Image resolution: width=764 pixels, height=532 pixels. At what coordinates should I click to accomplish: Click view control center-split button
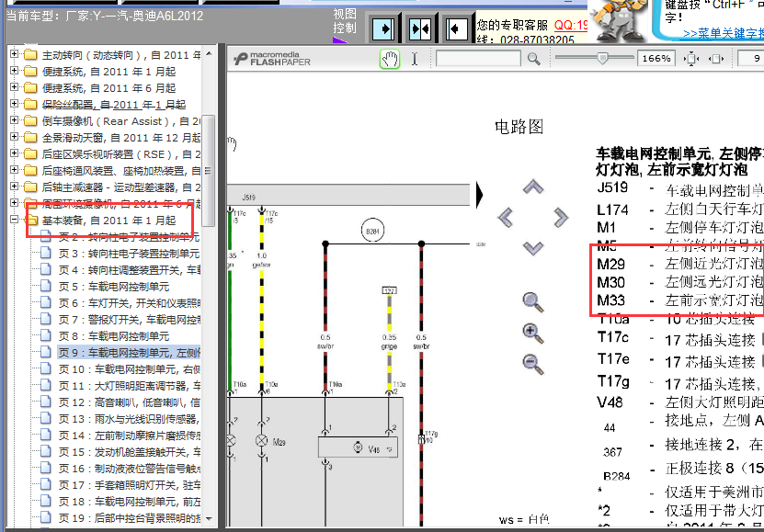tap(420, 29)
